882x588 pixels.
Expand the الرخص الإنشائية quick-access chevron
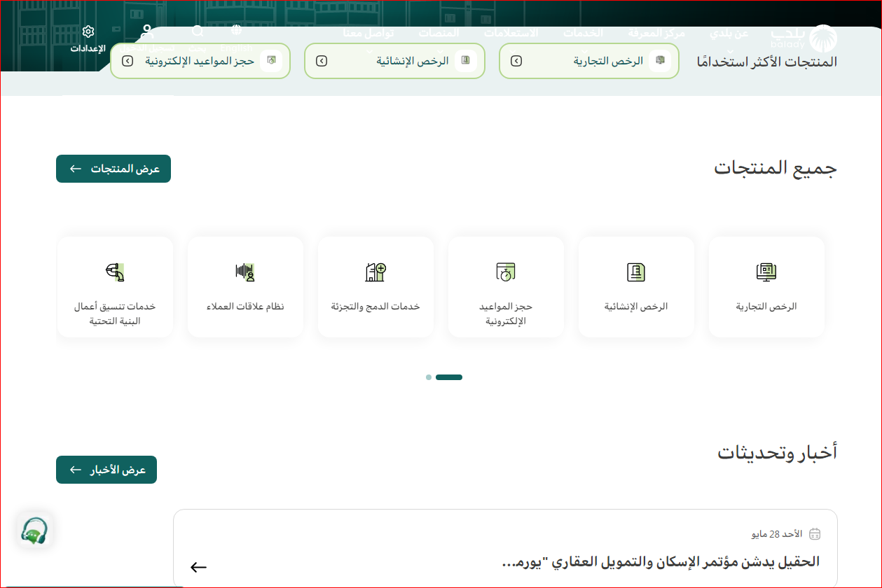click(x=322, y=61)
